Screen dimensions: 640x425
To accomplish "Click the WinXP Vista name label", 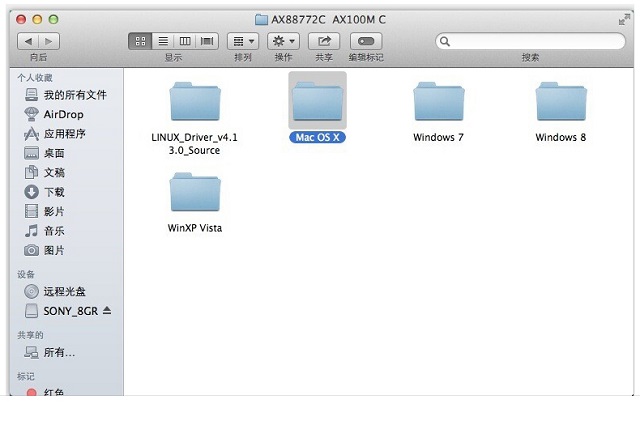I will pos(195,228).
